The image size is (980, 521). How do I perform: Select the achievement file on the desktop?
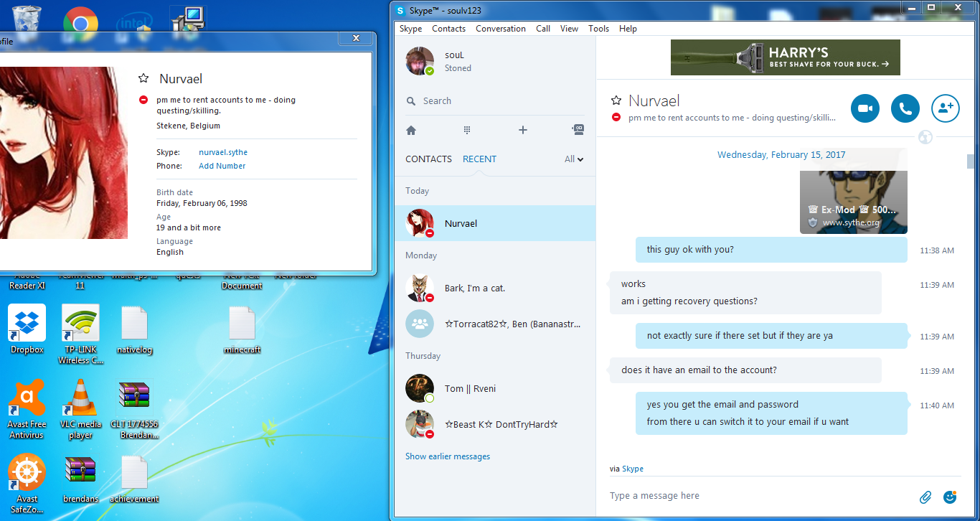(x=134, y=479)
